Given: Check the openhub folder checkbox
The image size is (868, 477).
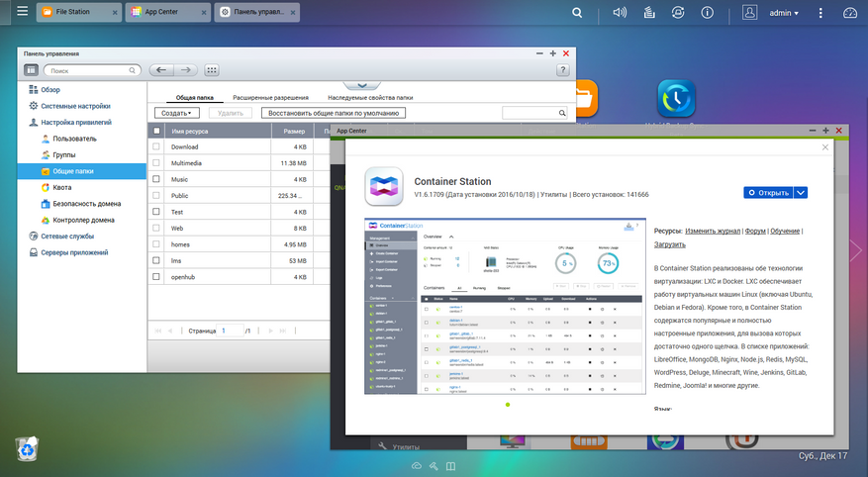Looking at the screenshot, I should coord(156,277).
